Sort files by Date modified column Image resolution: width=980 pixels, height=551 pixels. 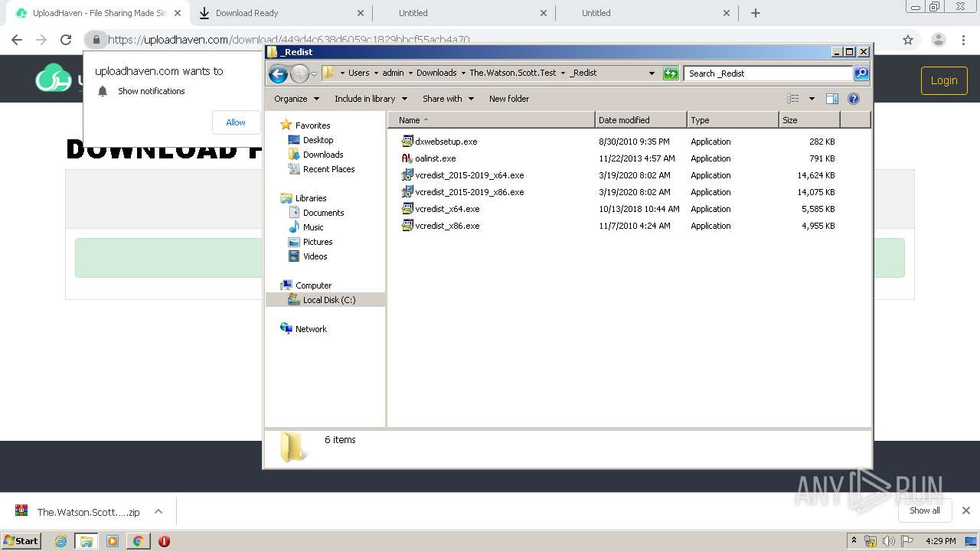point(641,120)
